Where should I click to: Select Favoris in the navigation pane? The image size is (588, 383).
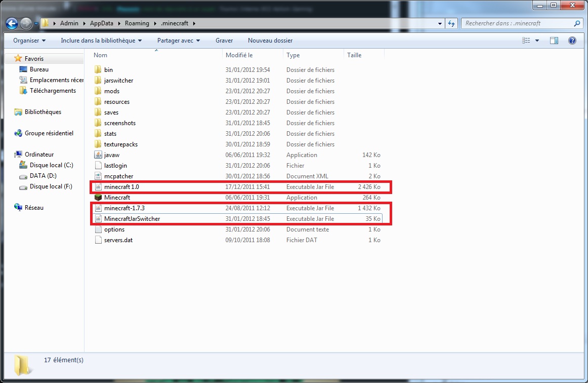click(34, 59)
